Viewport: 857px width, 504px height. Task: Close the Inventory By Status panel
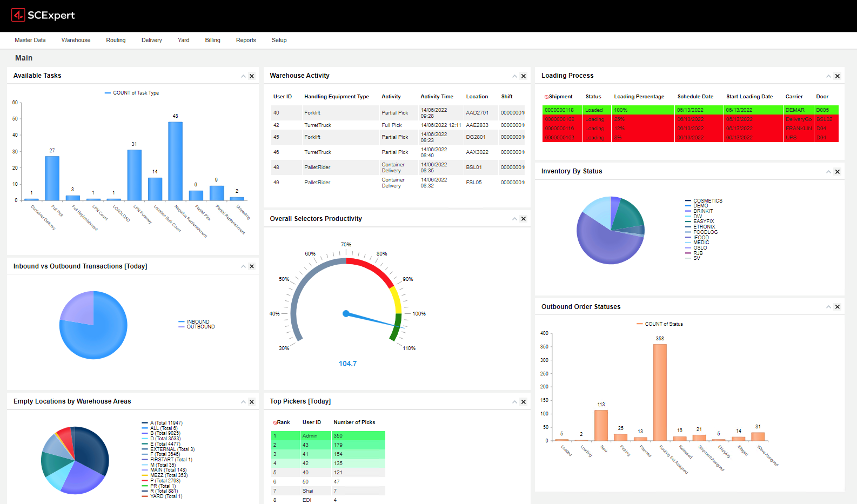pos(837,172)
